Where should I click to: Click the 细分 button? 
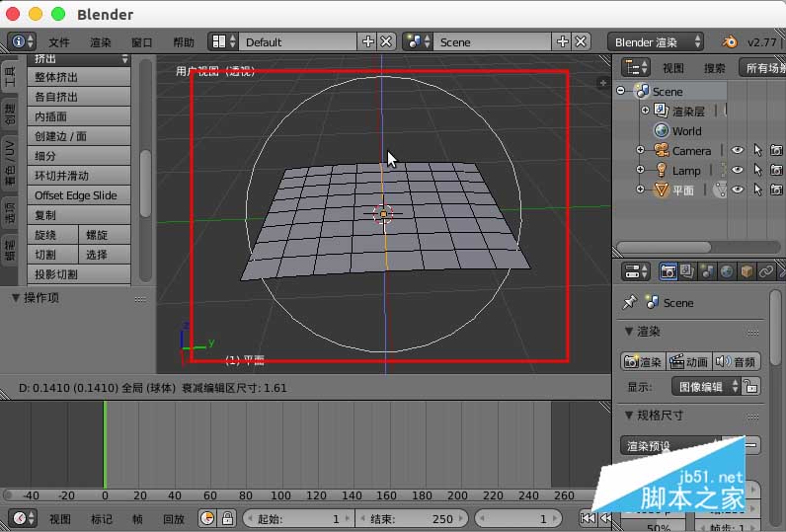pyautogui.click(x=79, y=156)
